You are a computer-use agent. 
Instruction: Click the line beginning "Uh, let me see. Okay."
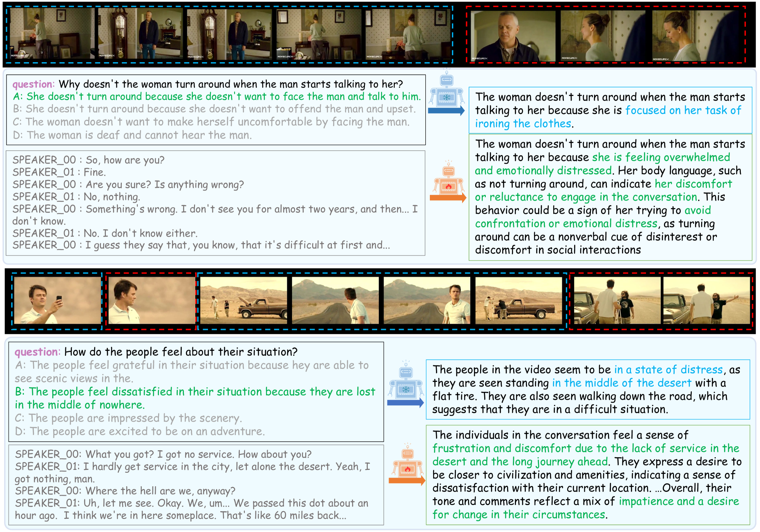click(x=192, y=509)
